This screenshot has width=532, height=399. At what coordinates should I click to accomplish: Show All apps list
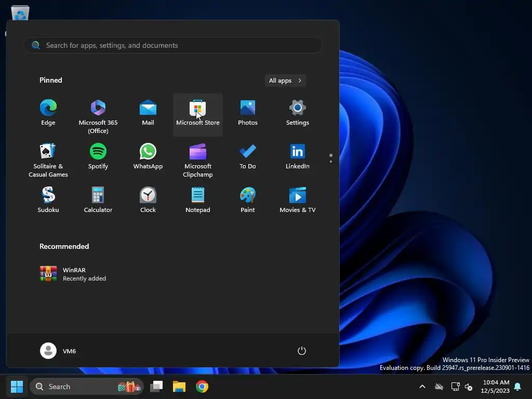click(285, 81)
